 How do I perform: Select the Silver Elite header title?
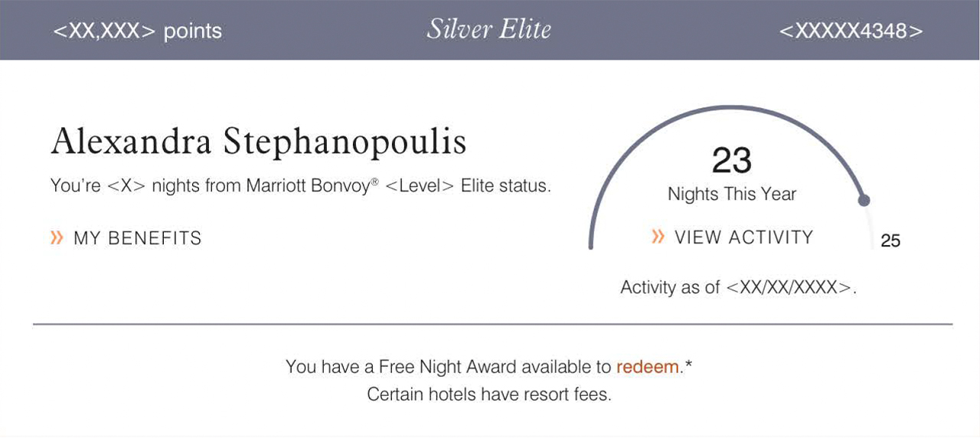(489, 30)
